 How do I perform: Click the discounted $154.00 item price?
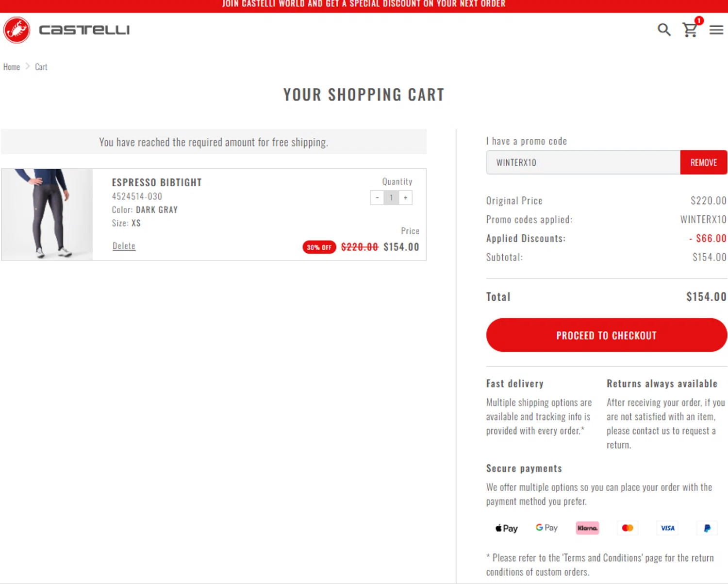point(401,247)
